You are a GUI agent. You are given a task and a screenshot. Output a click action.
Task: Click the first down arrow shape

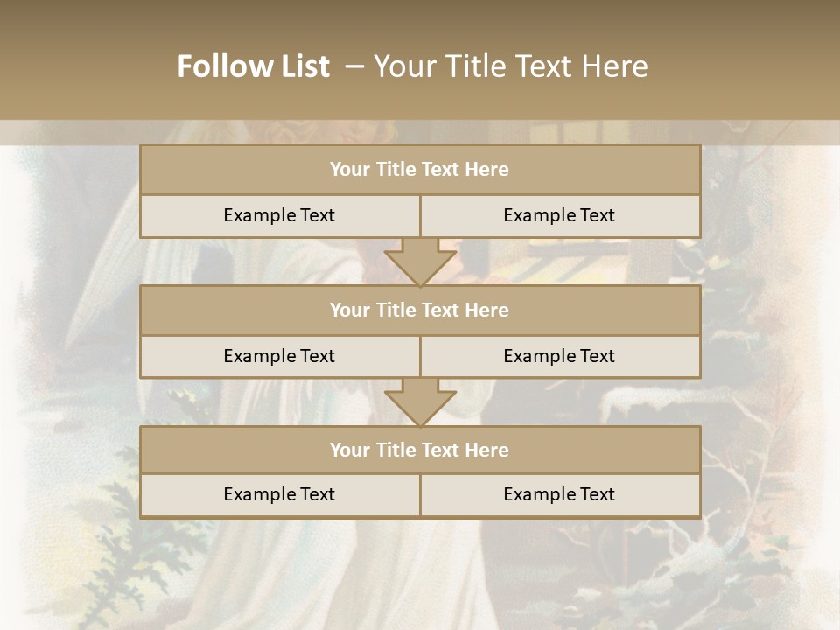[x=420, y=262]
